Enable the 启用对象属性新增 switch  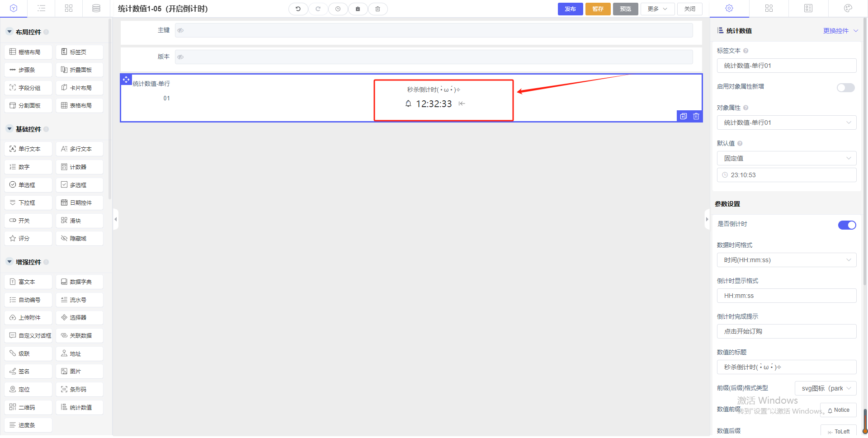click(845, 88)
